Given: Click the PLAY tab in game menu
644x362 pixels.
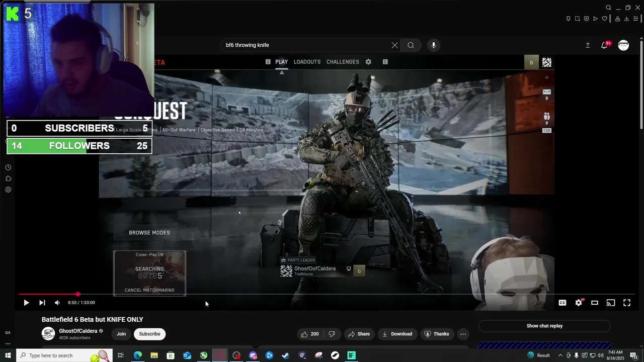Looking at the screenshot, I should click(x=281, y=62).
